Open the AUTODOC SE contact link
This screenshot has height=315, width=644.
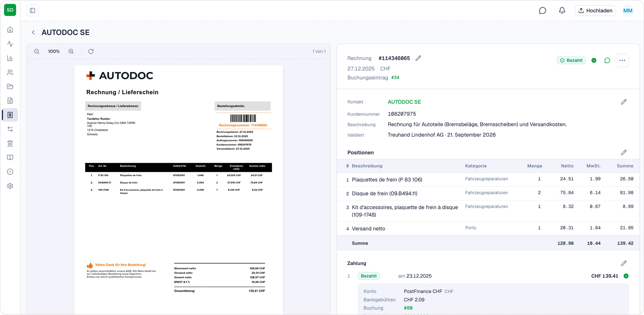[x=404, y=102]
